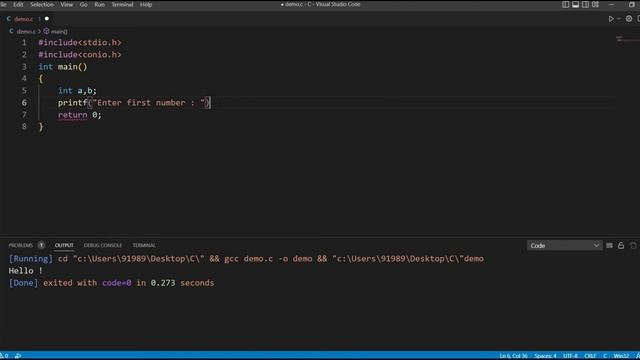Click Ln 6, Col 36 in status bar
This screenshot has height=360, width=640.
pyautogui.click(x=513, y=356)
